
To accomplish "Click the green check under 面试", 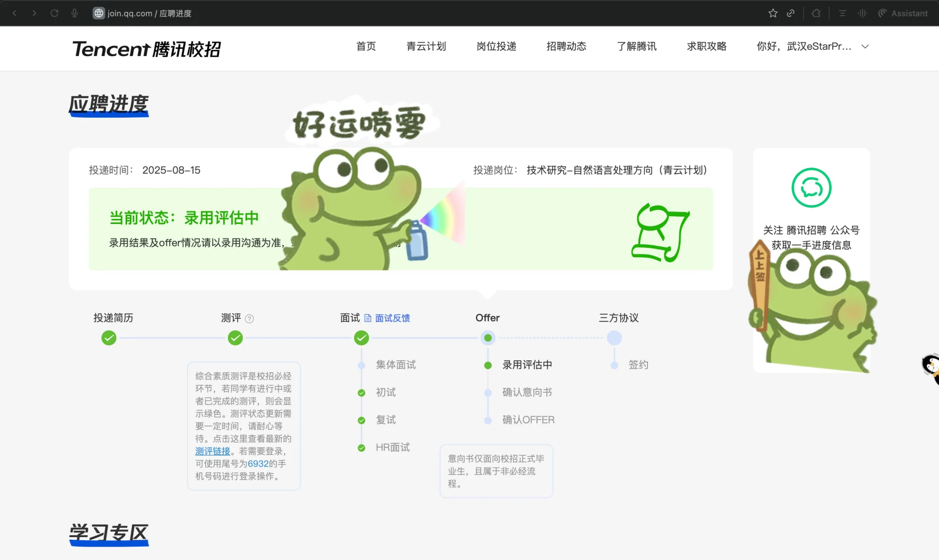I will (362, 338).
